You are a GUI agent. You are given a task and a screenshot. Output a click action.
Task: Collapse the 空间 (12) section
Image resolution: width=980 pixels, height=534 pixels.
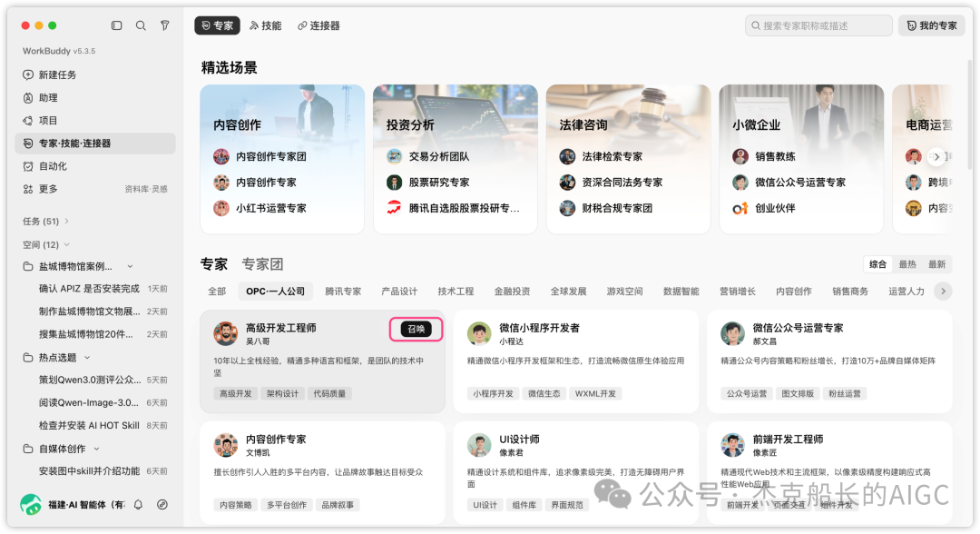pos(67,244)
